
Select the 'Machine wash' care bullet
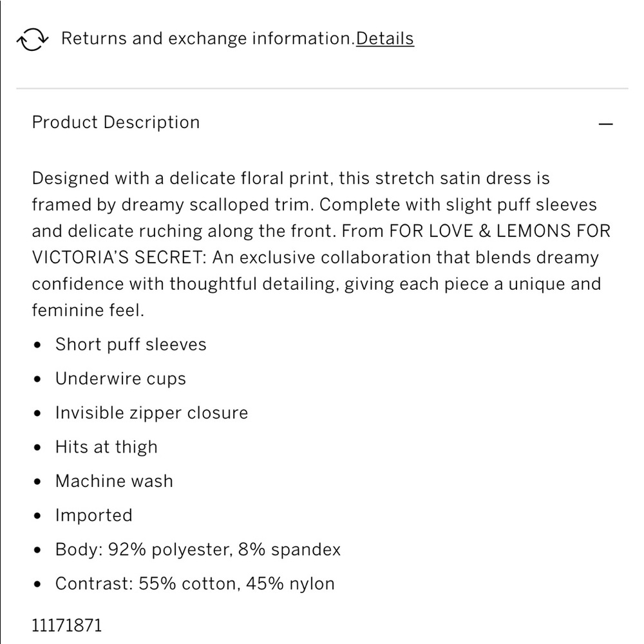click(x=114, y=481)
